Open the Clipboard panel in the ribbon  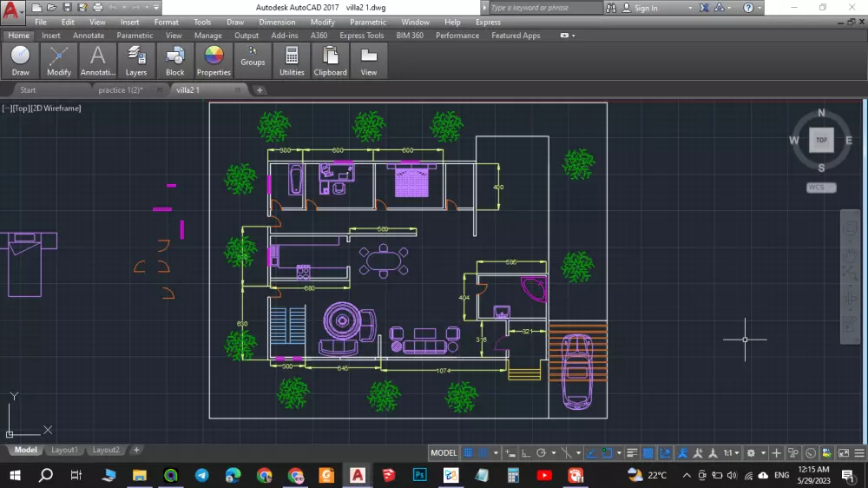(x=331, y=61)
